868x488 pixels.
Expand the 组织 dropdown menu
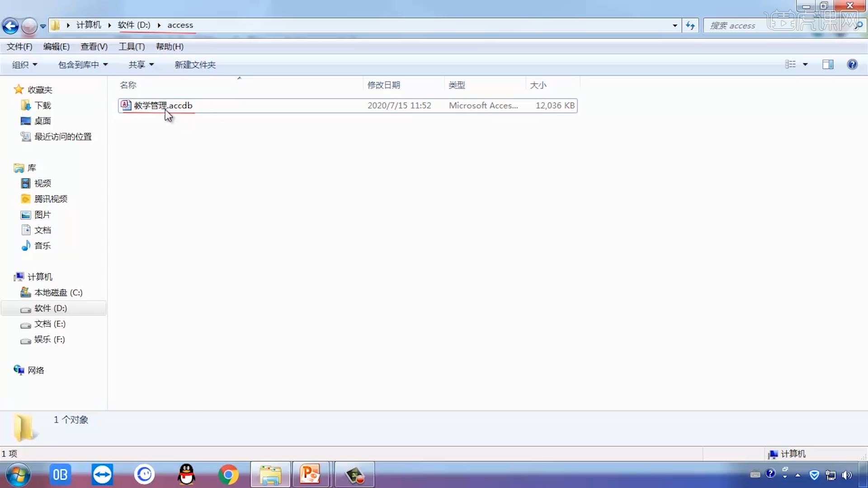[24, 65]
